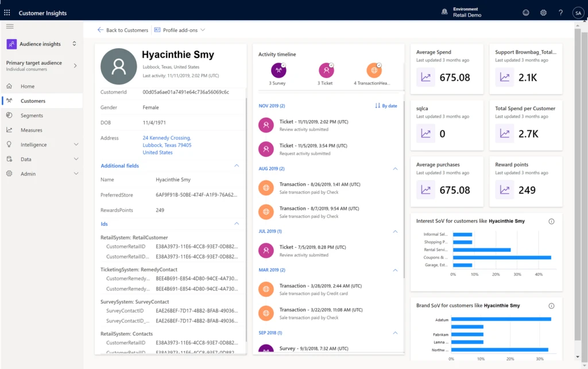Open Help with the question mark icon
Image resolution: width=588 pixels, height=369 pixels.
point(560,12)
